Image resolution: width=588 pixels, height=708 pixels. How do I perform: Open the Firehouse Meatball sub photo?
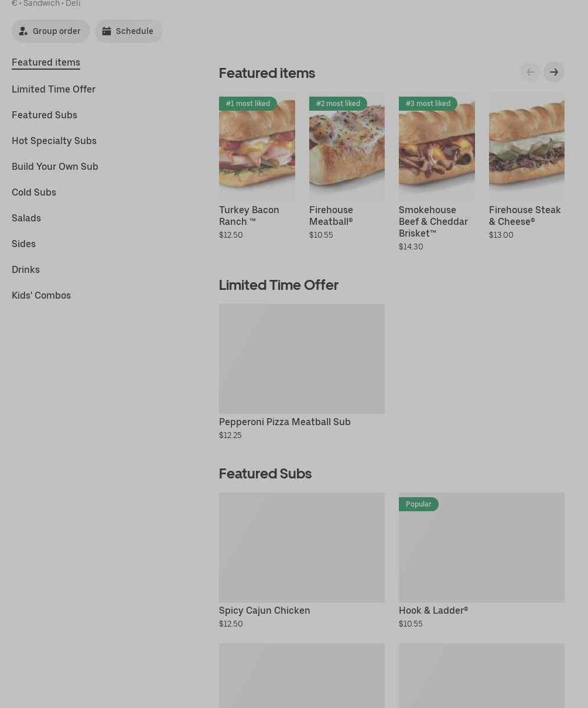pos(347,147)
